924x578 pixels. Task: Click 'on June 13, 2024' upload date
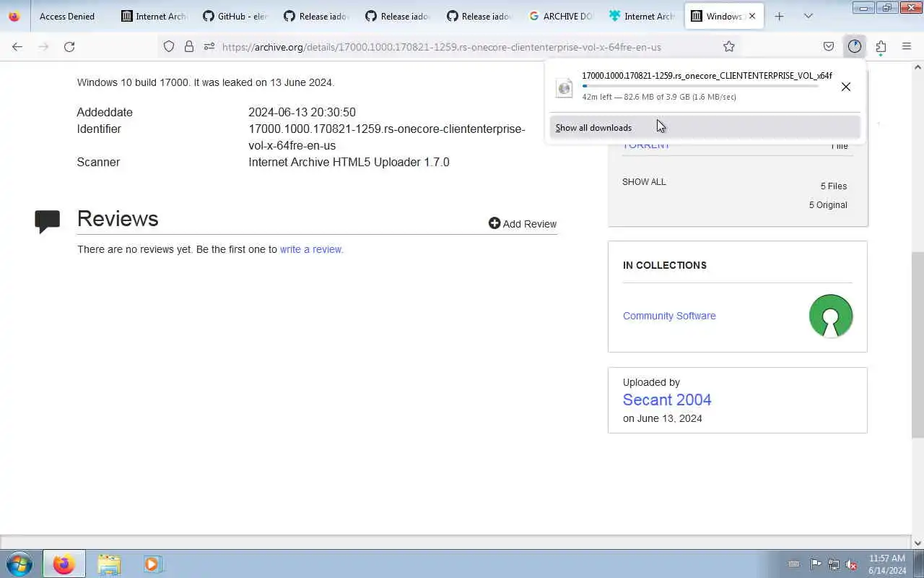(663, 418)
